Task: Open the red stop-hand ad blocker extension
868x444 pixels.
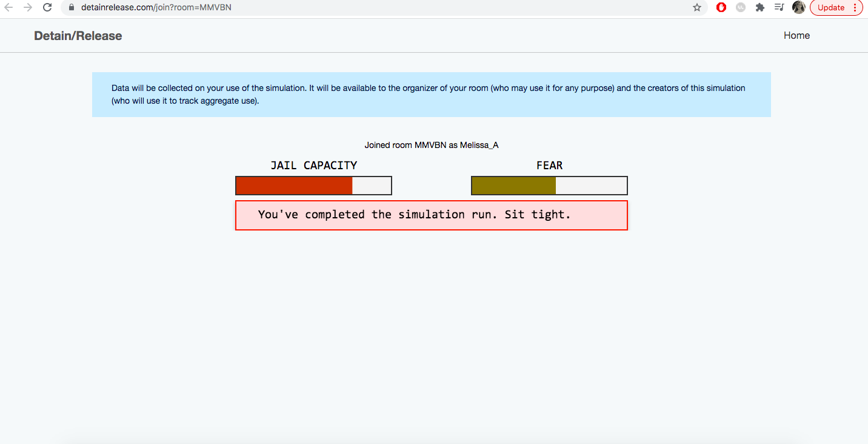Action: click(721, 8)
